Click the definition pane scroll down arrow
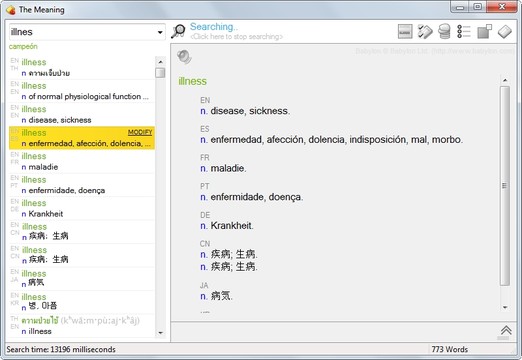 click(505, 307)
